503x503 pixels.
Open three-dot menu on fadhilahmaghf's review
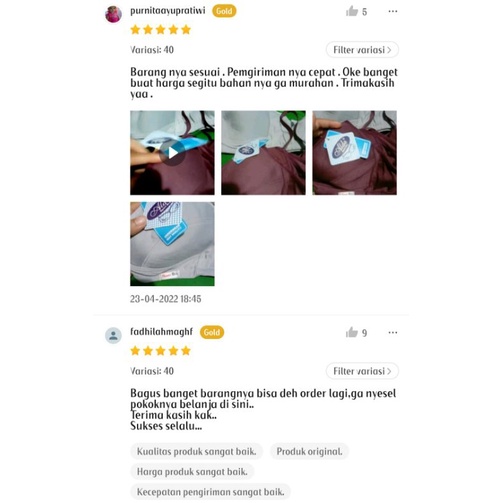pyautogui.click(x=393, y=332)
